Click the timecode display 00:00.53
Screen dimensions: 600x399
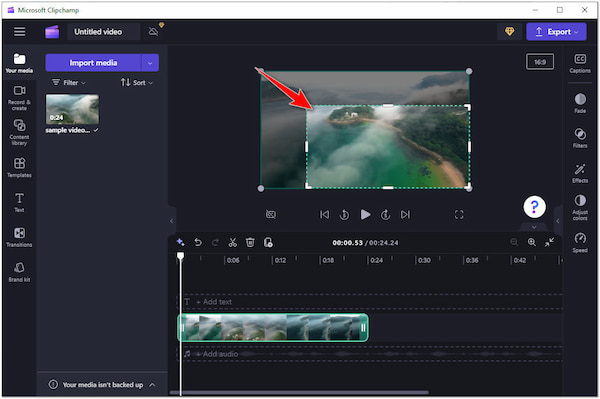click(x=347, y=243)
